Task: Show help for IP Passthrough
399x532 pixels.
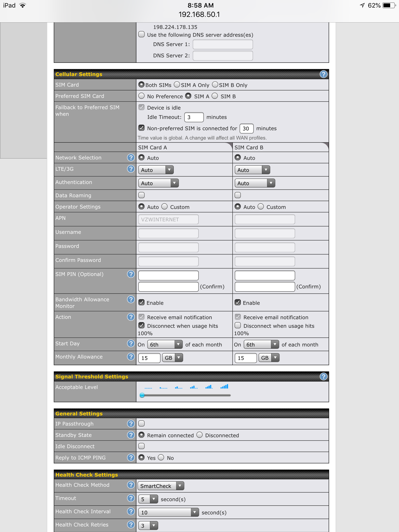Action: click(x=131, y=424)
